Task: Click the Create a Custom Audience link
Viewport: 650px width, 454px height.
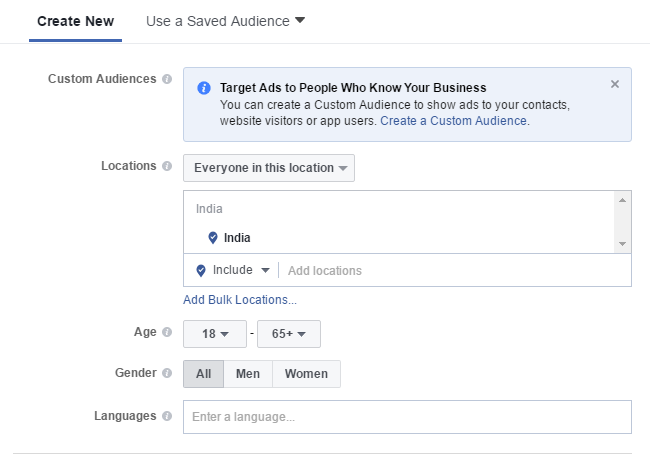Action: (453, 121)
